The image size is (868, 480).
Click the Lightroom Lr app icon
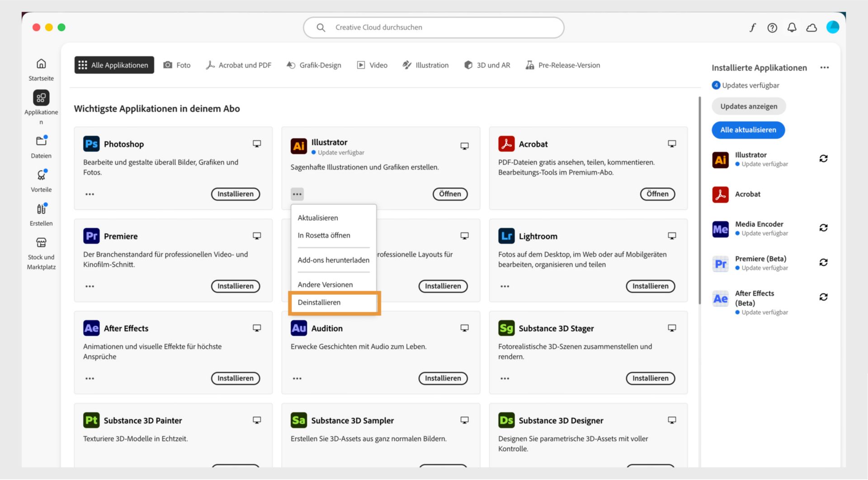506,236
